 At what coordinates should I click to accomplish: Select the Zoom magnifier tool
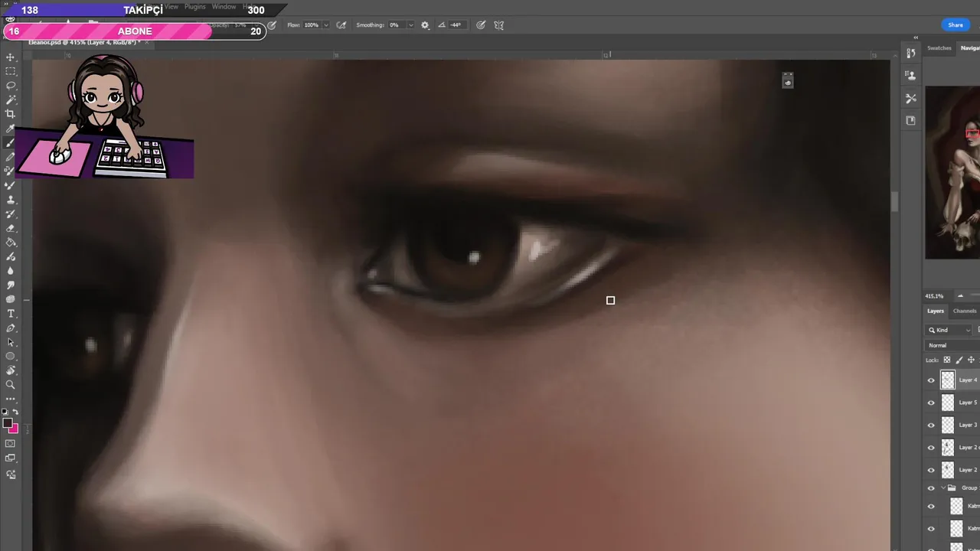coord(11,385)
